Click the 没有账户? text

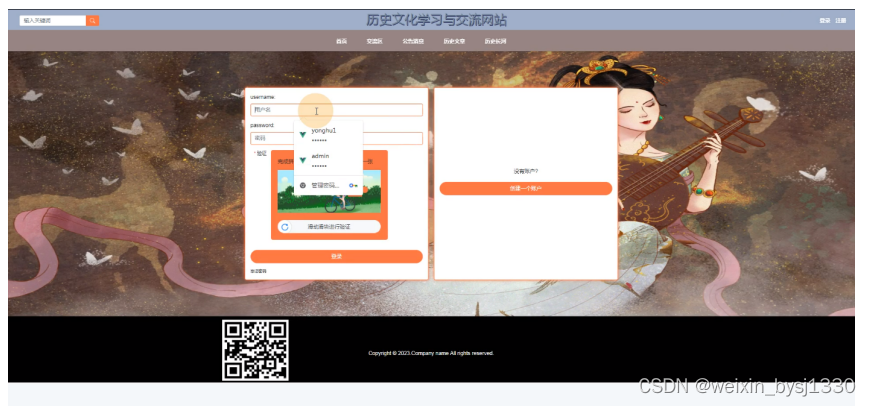click(x=525, y=172)
